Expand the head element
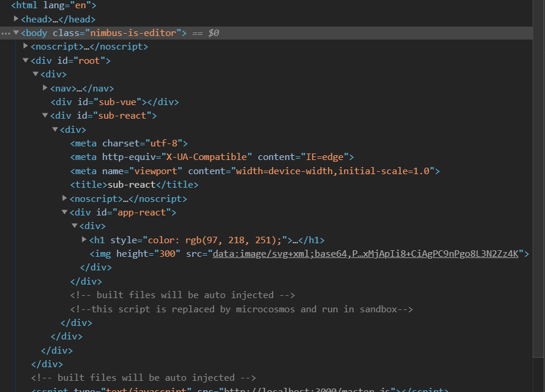This screenshot has width=545, height=392. pos(15,18)
